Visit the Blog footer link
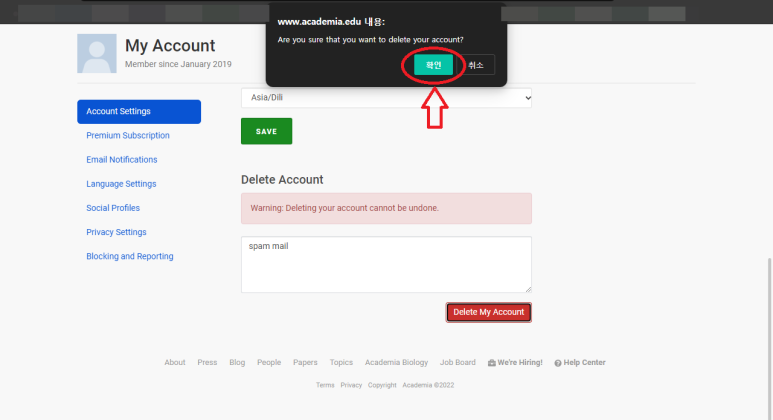 click(237, 362)
